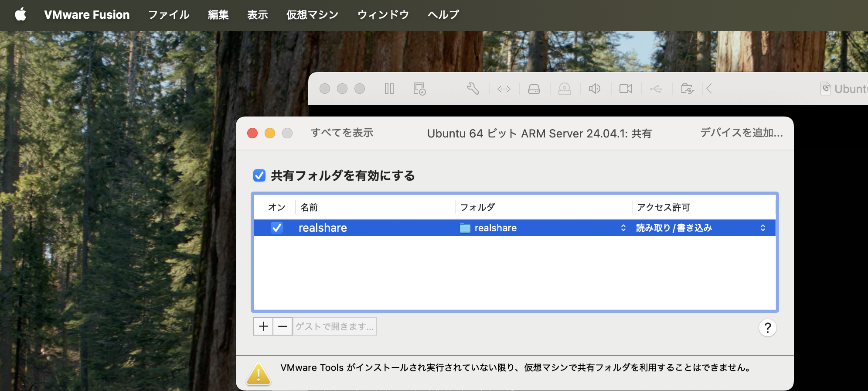The width and height of the screenshot is (868, 391).
Task: Open the Apple menu
Action: click(x=20, y=15)
